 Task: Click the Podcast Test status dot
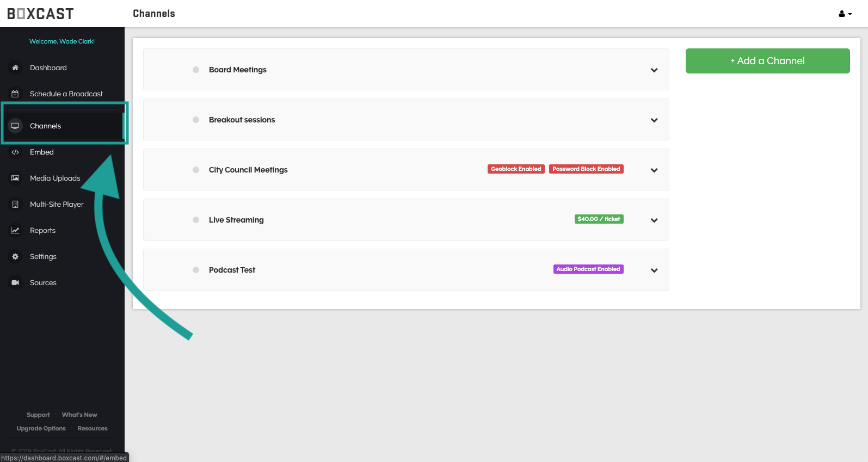[x=196, y=270]
